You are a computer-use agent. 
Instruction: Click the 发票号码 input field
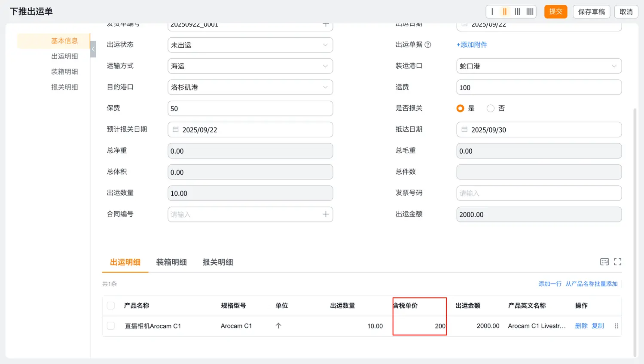pos(539,193)
